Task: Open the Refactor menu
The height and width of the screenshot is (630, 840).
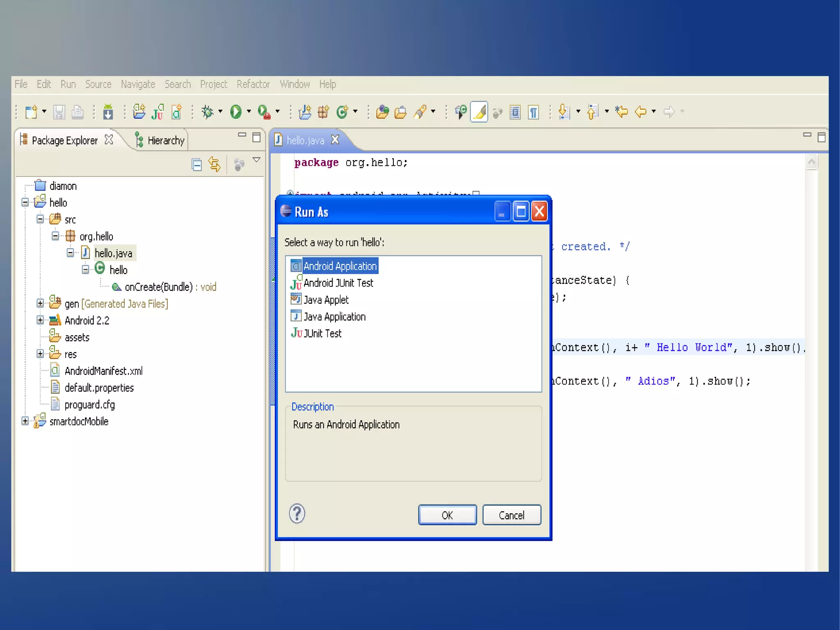Action: 253,84
